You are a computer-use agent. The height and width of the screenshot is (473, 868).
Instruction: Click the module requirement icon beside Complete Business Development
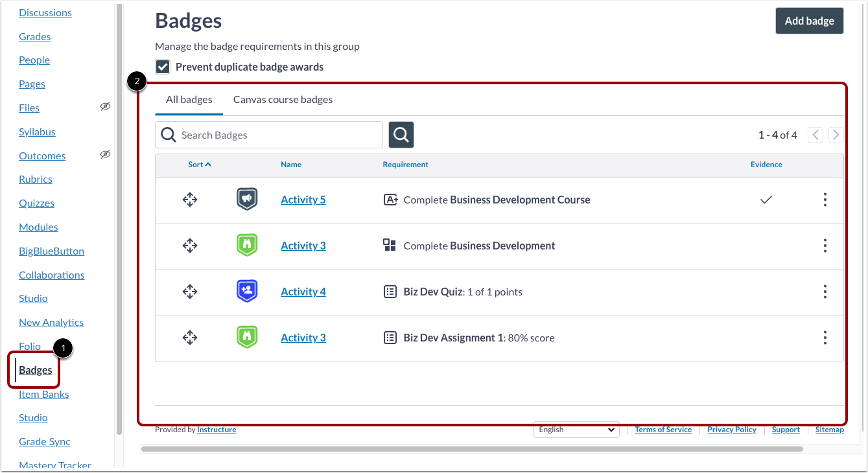click(390, 245)
